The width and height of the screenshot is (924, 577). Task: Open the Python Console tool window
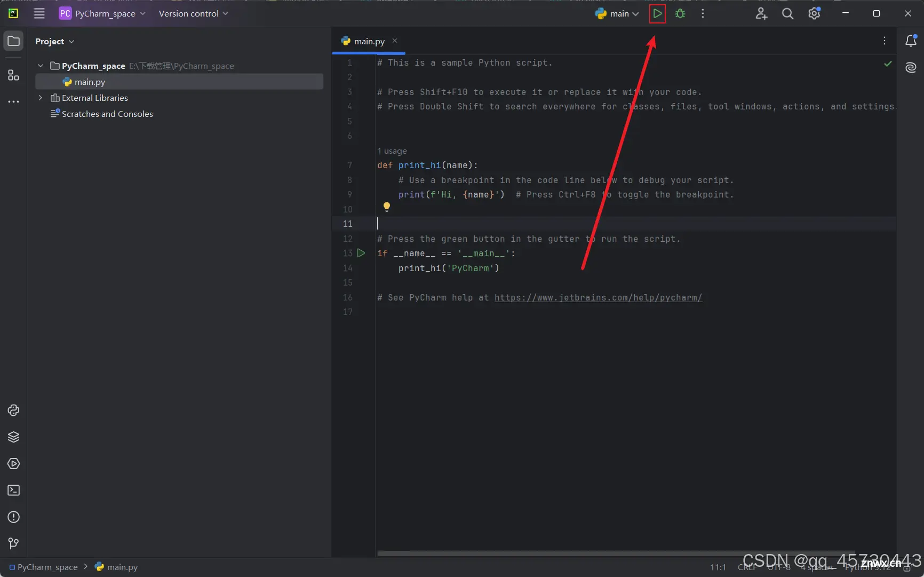[13, 410]
